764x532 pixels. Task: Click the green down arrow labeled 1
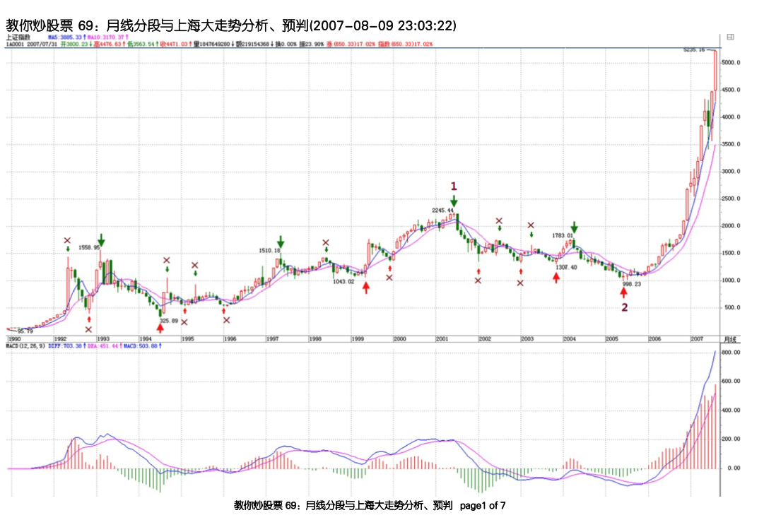click(454, 201)
